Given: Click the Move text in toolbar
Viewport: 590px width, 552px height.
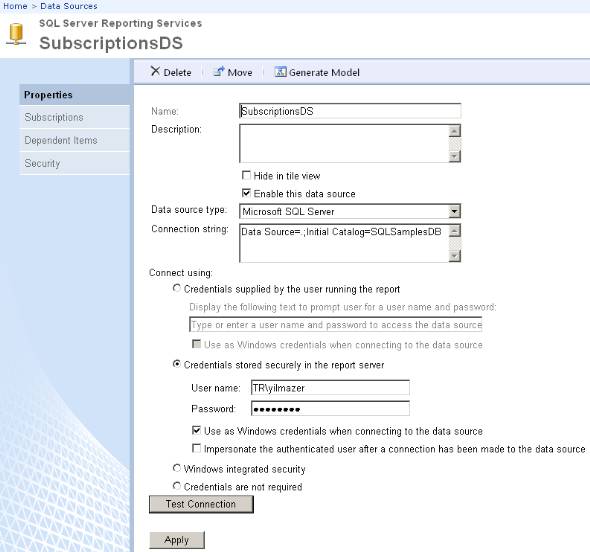Looking at the screenshot, I should [240, 72].
